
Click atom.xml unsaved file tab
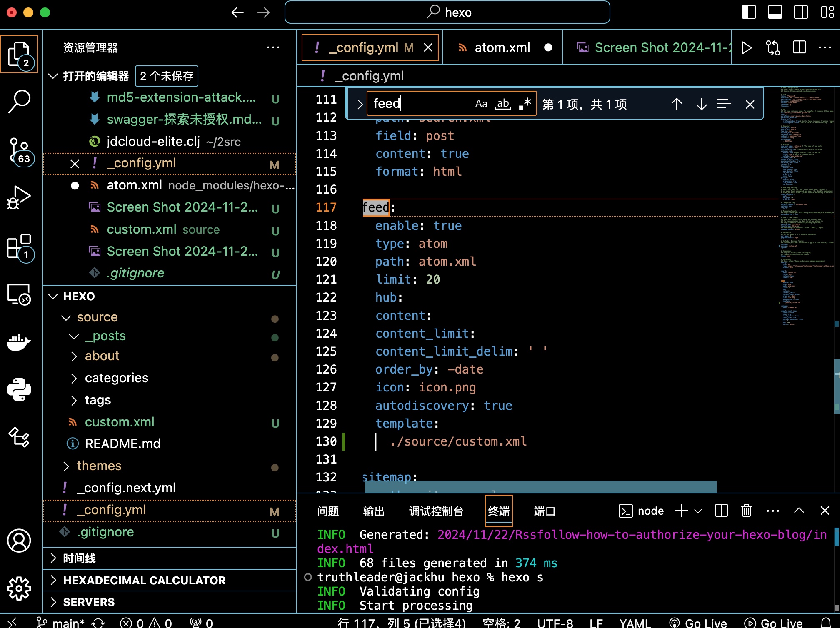[x=503, y=47]
